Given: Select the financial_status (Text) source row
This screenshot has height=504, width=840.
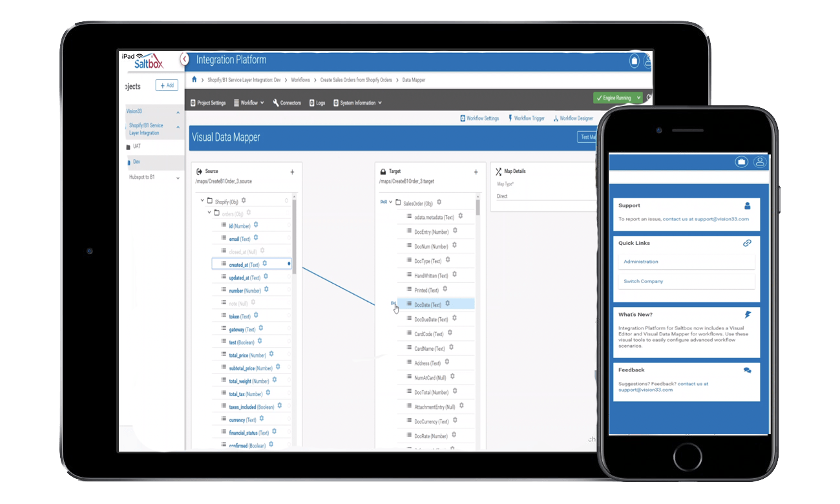Looking at the screenshot, I should [x=251, y=432].
